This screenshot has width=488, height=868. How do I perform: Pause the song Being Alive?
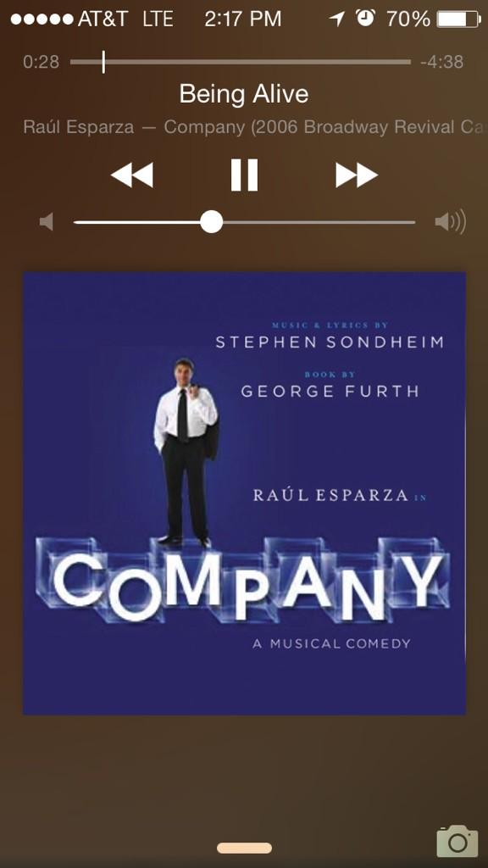(244, 175)
